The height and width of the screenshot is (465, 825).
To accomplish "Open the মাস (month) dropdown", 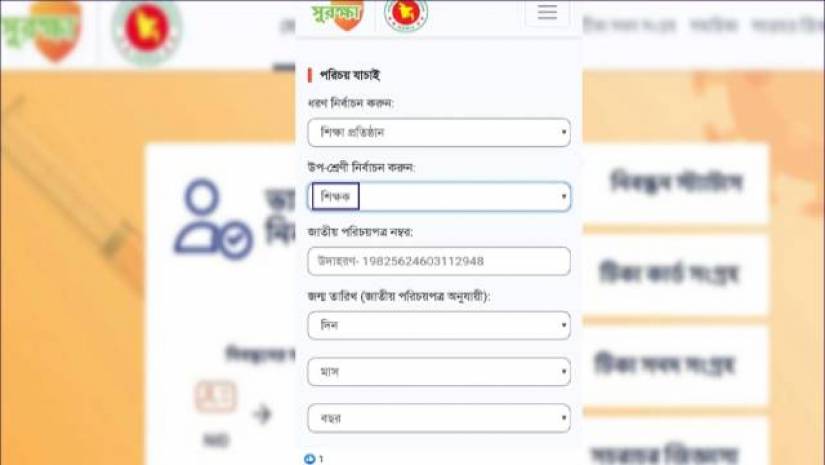I will click(x=439, y=372).
